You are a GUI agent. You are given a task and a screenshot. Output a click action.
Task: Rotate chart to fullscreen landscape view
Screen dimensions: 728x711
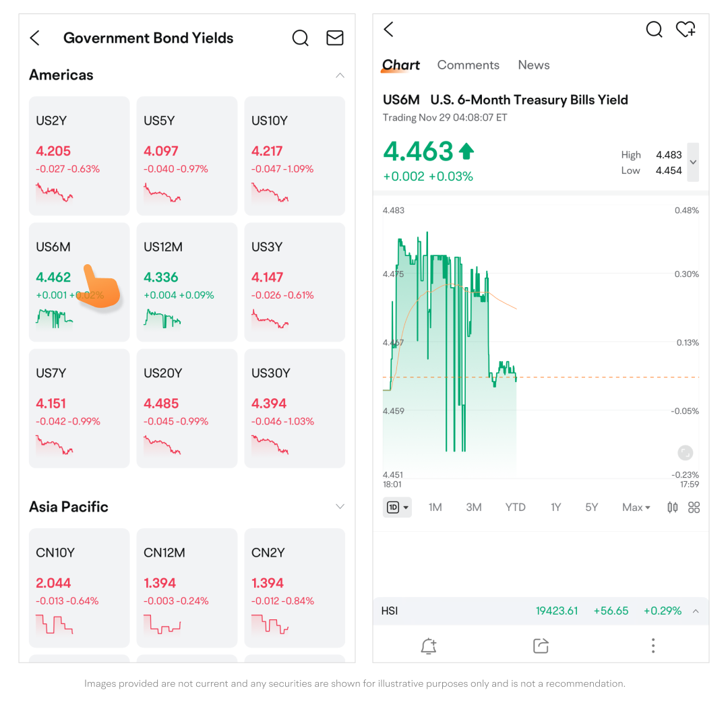(x=685, y=453)
